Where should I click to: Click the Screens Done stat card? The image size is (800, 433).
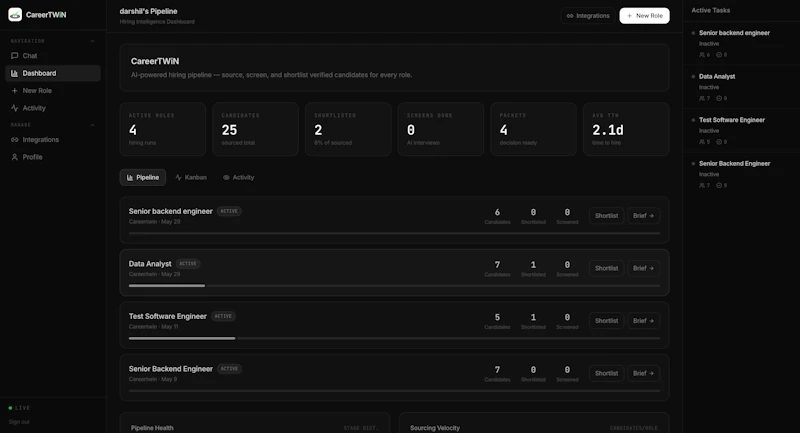[x=441, y=129]
